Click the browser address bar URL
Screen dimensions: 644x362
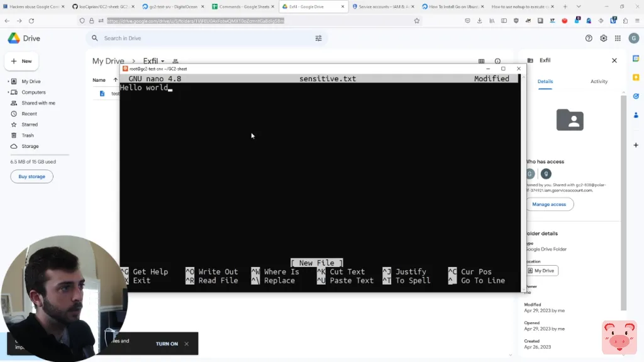click(196, 21)
